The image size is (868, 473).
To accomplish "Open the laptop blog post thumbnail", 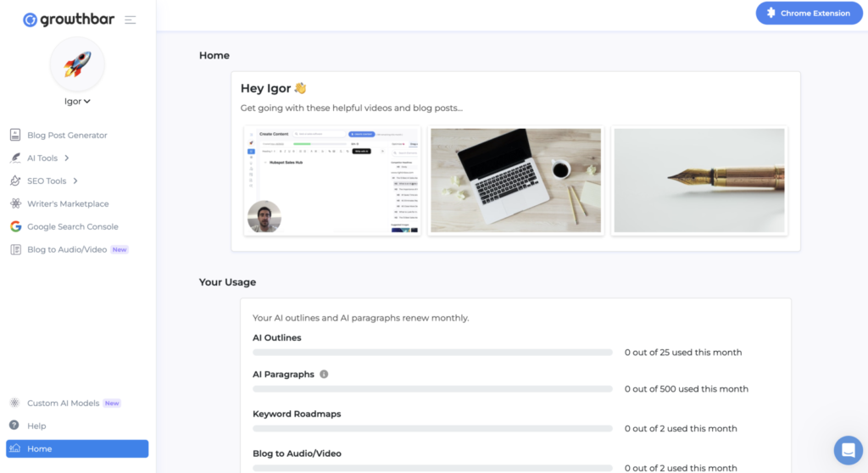I will 515,181.
